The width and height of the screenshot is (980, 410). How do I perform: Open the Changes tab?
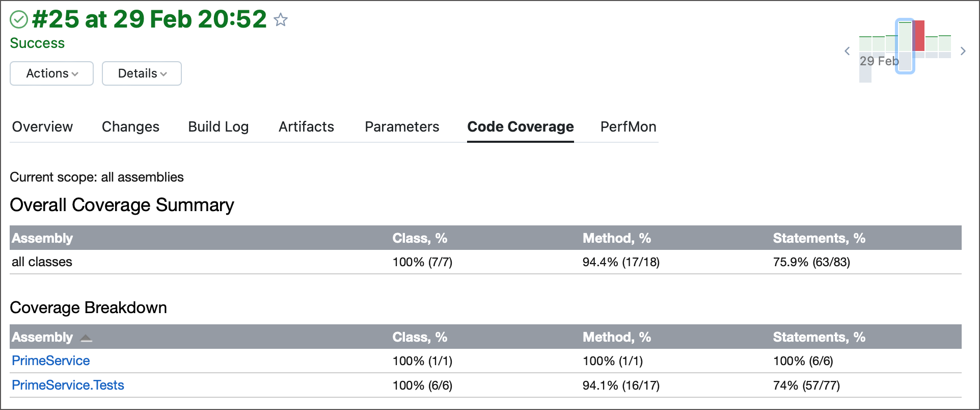pos(130,126)
